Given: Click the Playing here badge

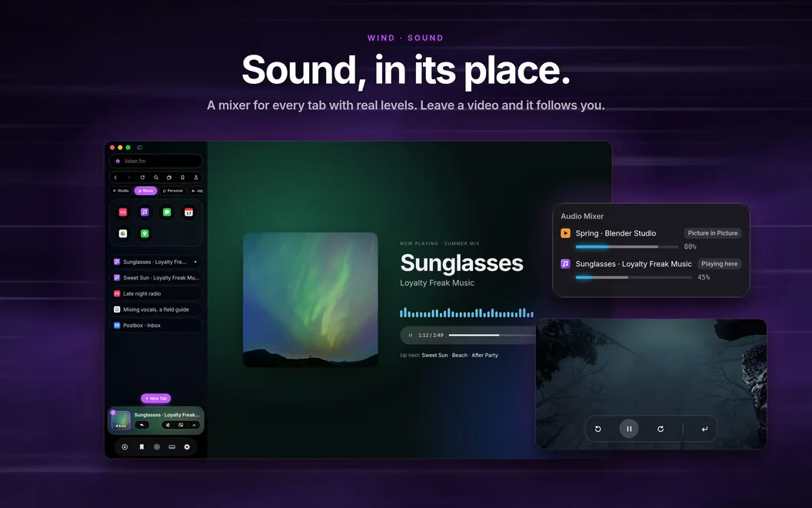Looking at the screenshot, I should (719, 264).
